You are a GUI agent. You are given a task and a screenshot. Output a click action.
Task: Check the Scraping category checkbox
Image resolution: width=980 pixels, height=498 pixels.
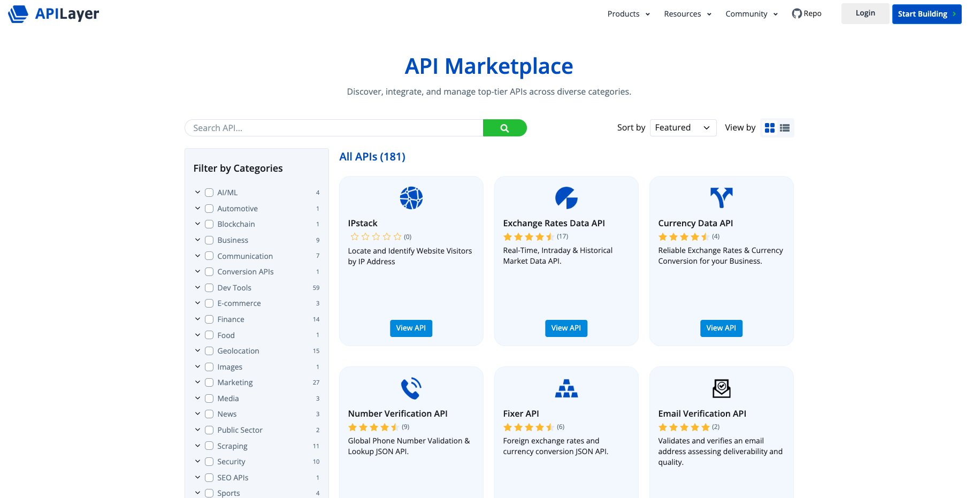pyautogui.click(x=209, y=446)
